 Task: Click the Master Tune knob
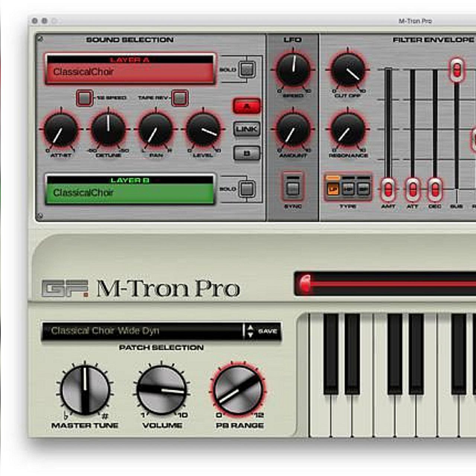coord(85,390)
